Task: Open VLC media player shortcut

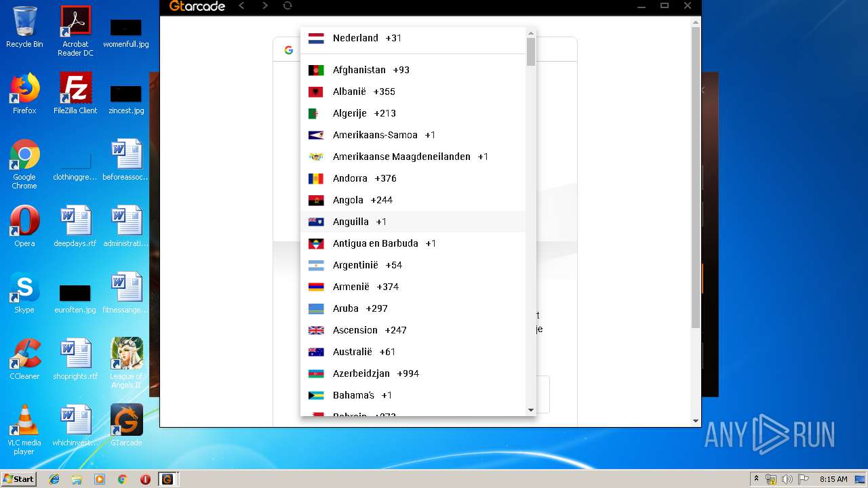Action: 24,430
